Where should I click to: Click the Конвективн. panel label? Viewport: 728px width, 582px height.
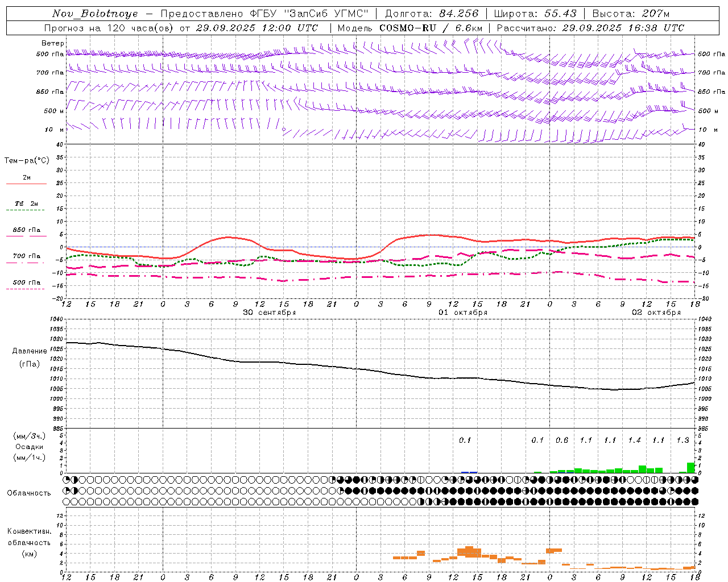click(x=29, y=531)
